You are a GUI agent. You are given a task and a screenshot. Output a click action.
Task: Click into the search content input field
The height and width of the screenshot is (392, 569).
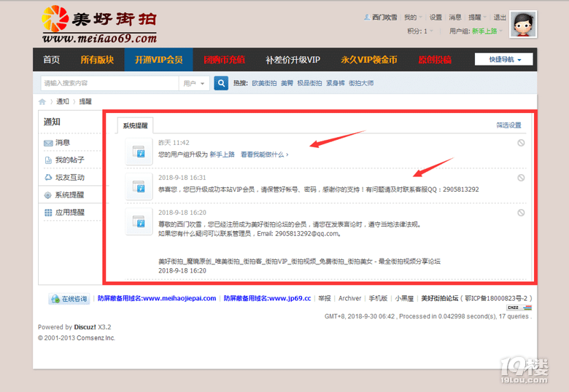click(109, 83)
